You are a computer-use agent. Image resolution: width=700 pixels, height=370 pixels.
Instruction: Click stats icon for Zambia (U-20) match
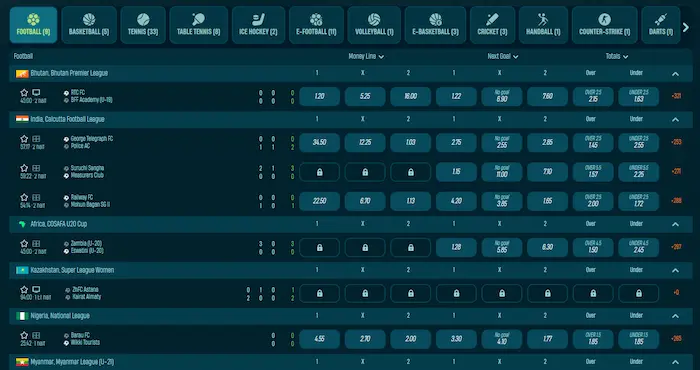(36, 244)
